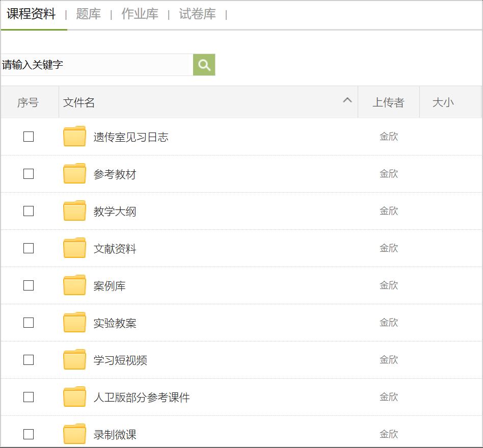Select the 案例库 folder icon

pyautogui.click(x=74, y=285)
